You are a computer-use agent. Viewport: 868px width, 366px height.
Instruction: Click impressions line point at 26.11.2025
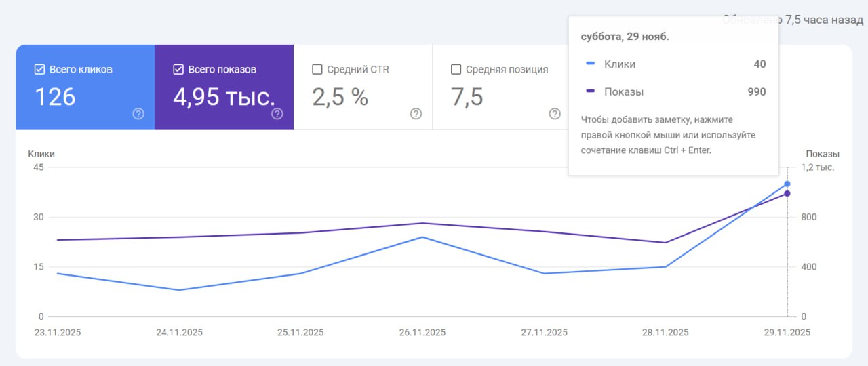click(422, 223)
